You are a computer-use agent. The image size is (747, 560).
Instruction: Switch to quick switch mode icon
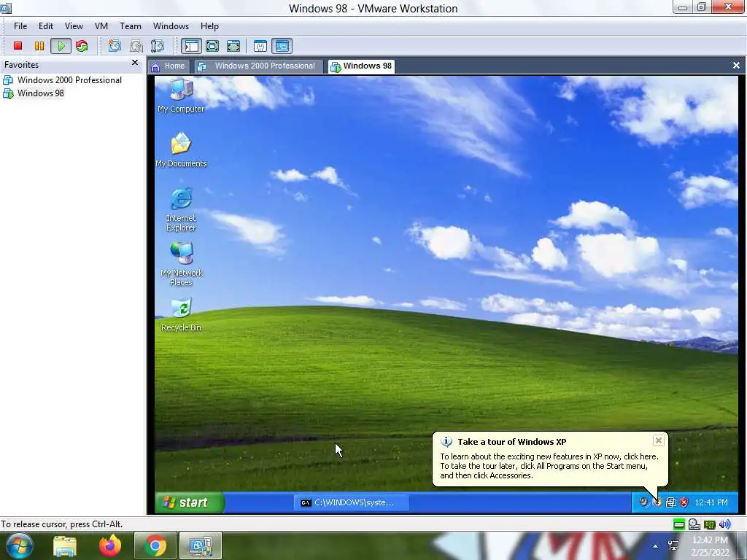(x=233, y=46)
